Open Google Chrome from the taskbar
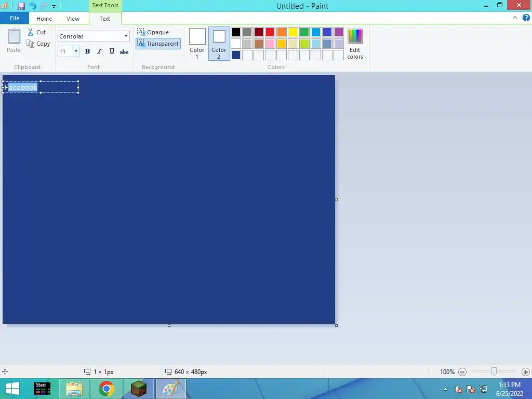Viewport: 532px width, 399px height. (x=106, y=389)
